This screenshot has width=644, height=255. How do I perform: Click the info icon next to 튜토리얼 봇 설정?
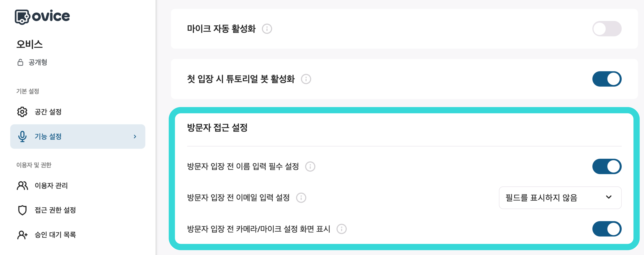click(306, 79)
